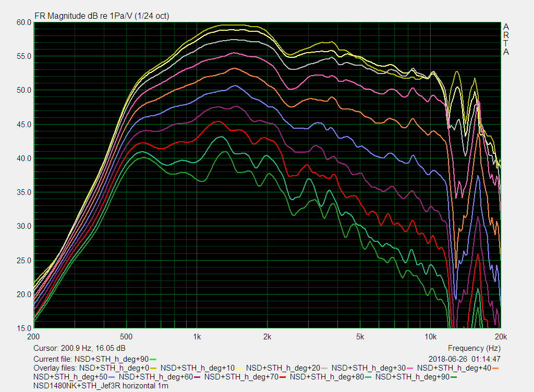
Task: Click the '40.0' dB axis label
Action: [x=24, y=158]
